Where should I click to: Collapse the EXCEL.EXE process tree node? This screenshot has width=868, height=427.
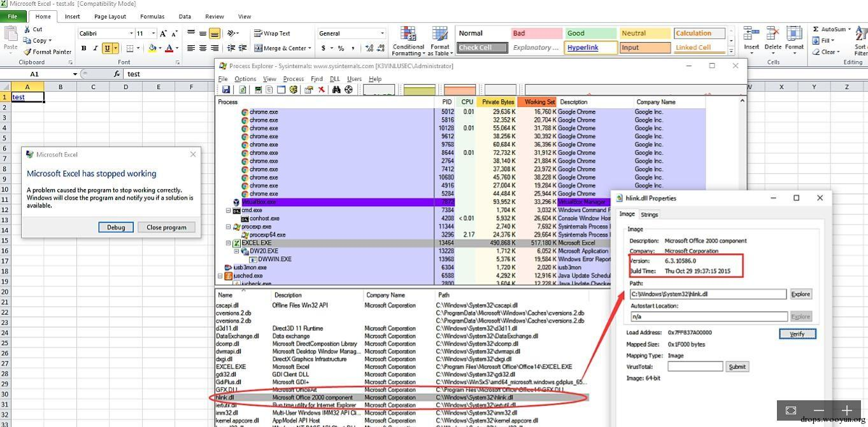pyautogui.click(x=229, y=243)
